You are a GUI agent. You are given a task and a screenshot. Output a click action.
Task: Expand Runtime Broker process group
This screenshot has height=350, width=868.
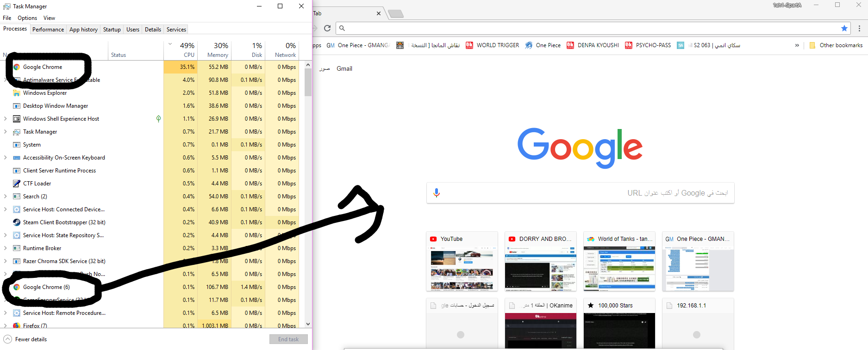pyautogui.click(x=6, y=248)
